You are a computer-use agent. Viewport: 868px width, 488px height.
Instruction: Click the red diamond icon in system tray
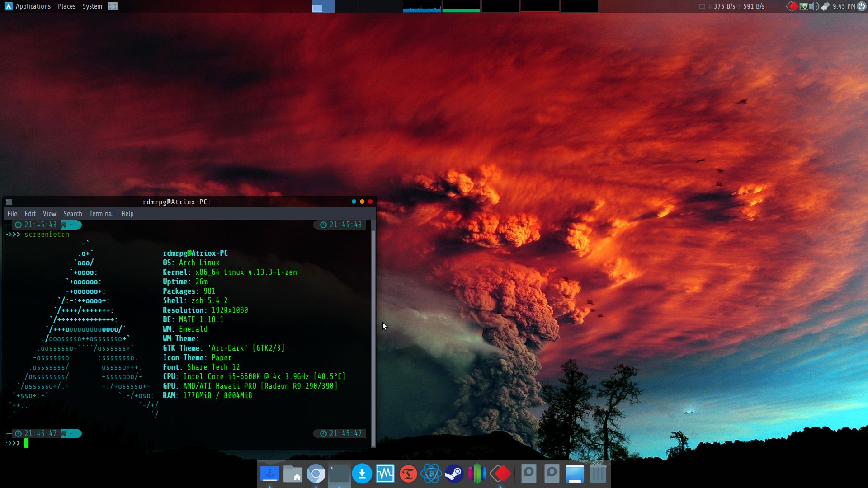(x=793, y=6)
